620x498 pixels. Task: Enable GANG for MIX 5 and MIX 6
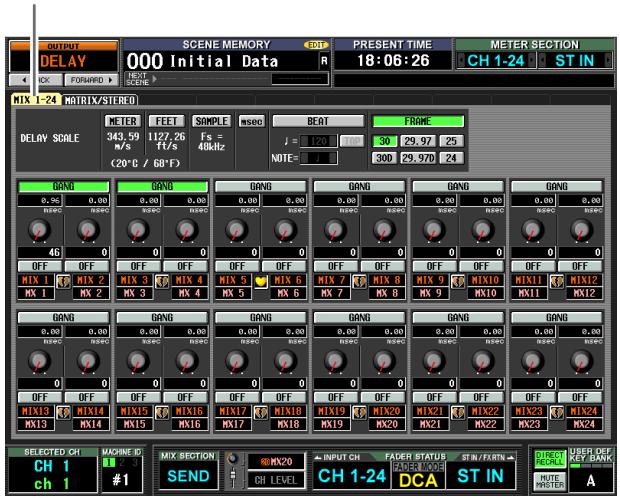[261, 186]
